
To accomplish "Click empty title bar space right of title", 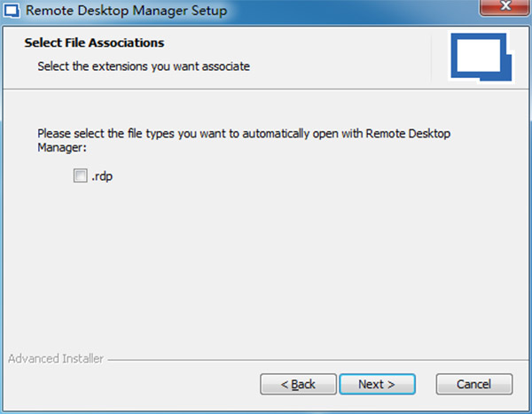I will click(355, 12).
